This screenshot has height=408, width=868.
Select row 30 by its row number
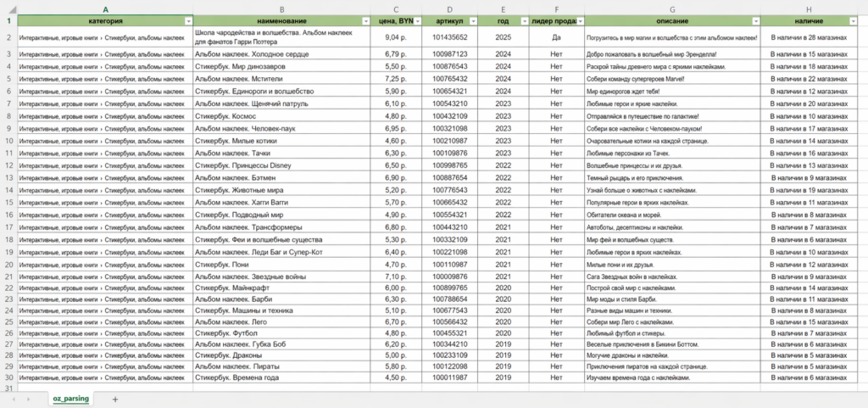pyautogui.click(x=8, y=377)
